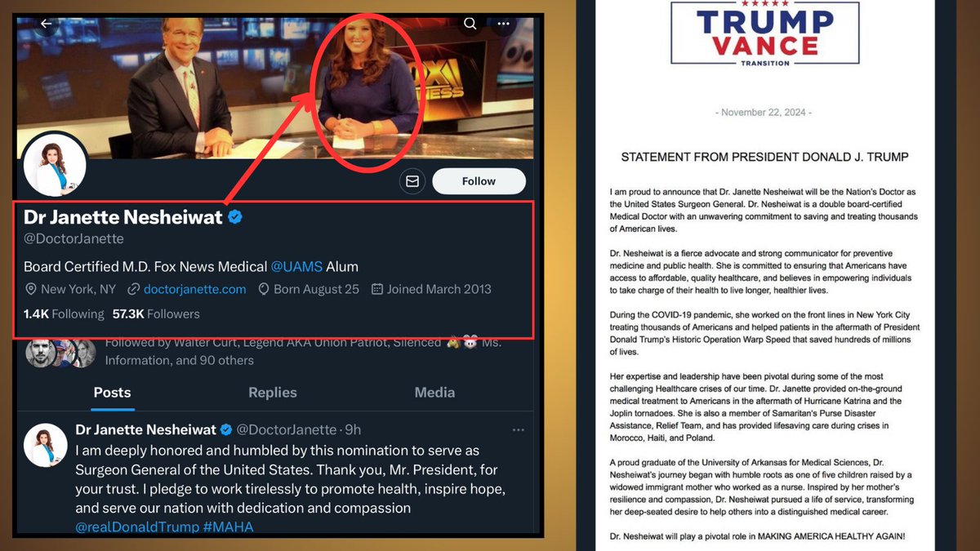The width and height of the screenshot is (980, 551).
Task: Go back using the arrow icon
Action: [x=46, y=24]
